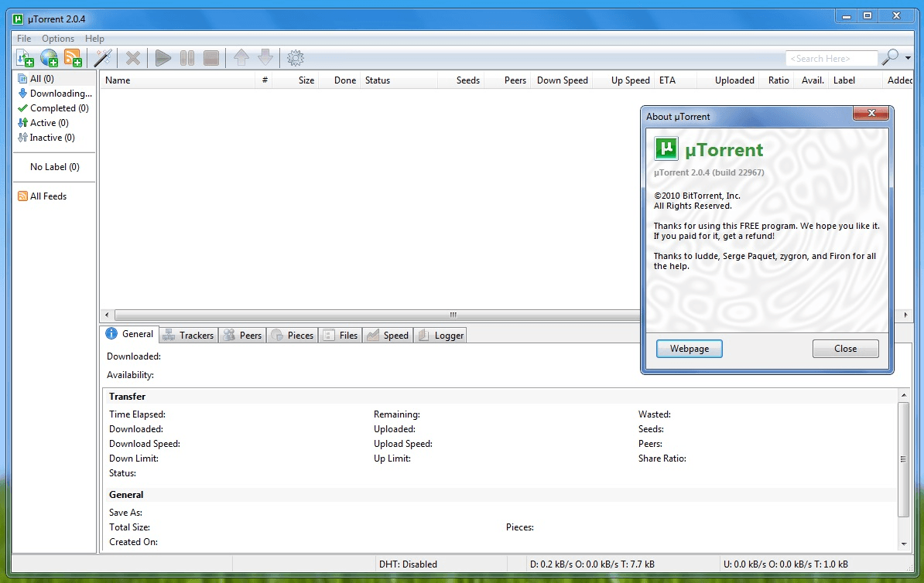This screenshot has height=583, width=924.
Task: Remove torrent using the X icon
Action: pyautogui.click(x=133, y=57)
